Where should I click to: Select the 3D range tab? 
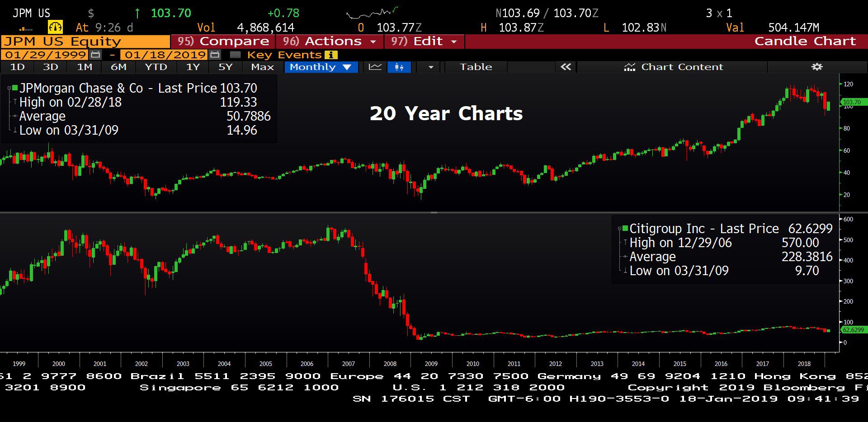tap(50, 67)
